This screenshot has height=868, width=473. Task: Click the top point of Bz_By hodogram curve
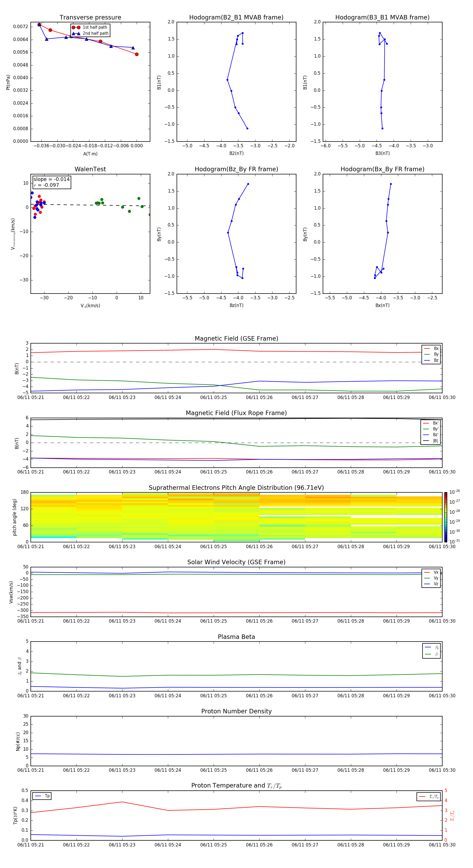(x=248, y=184)
